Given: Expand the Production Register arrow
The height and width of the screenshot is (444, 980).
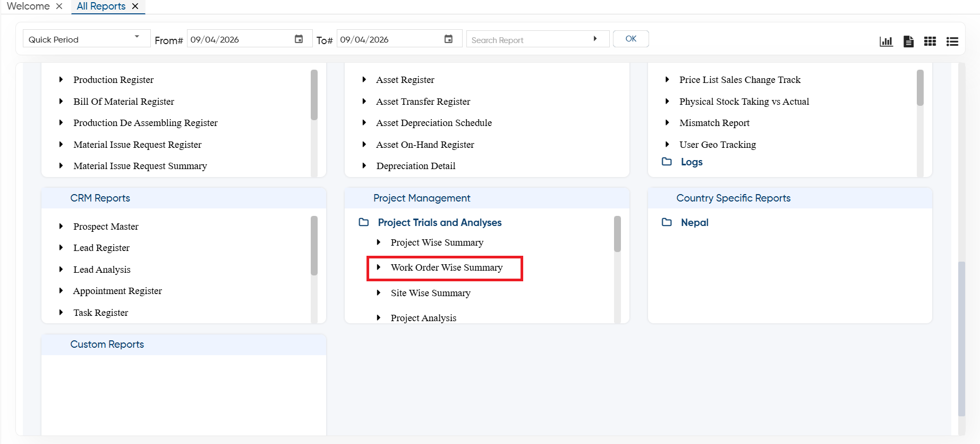Looking at the screenshot, I should coord(61,80).
